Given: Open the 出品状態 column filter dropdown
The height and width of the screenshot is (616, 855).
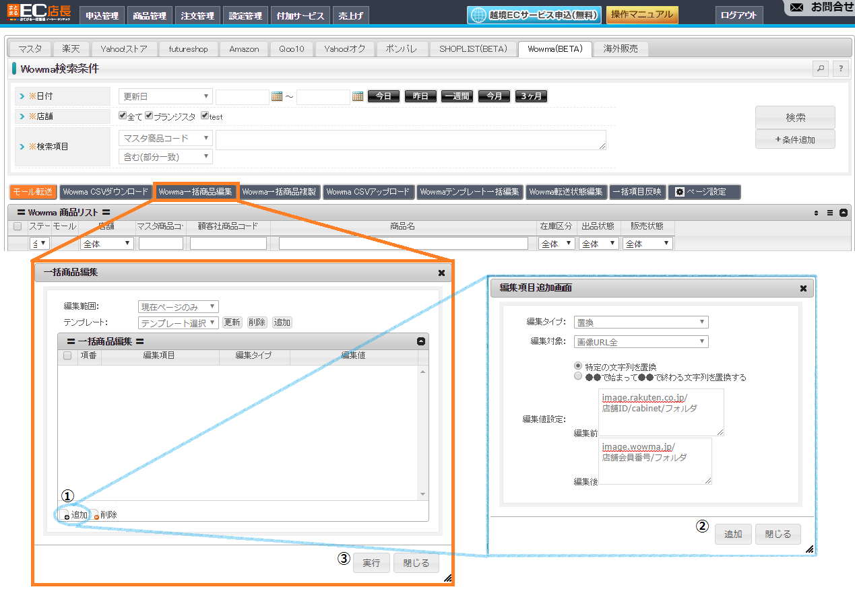Looking at the screenshot, I should tap(599, 244).
